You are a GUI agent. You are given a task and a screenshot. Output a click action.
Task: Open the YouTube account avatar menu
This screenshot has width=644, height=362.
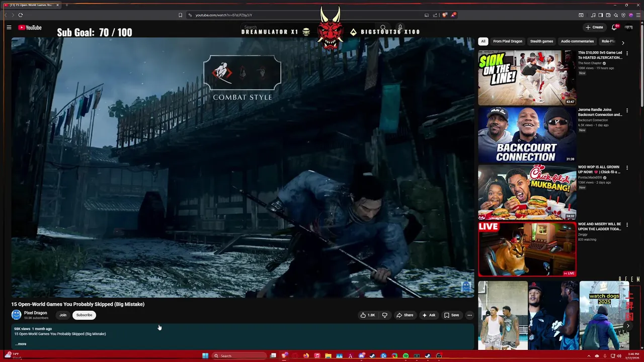628,27
